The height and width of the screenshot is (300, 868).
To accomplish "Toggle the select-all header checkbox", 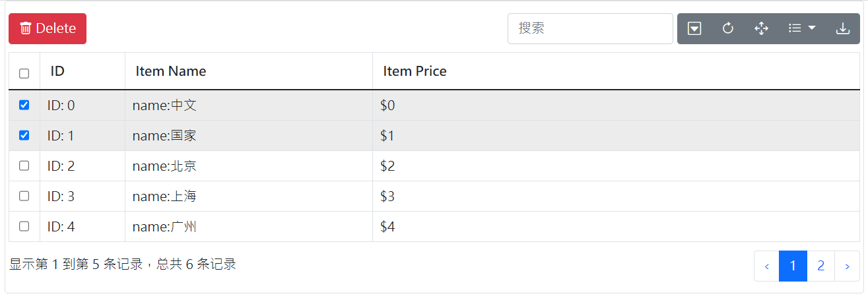I will point(24,73).
